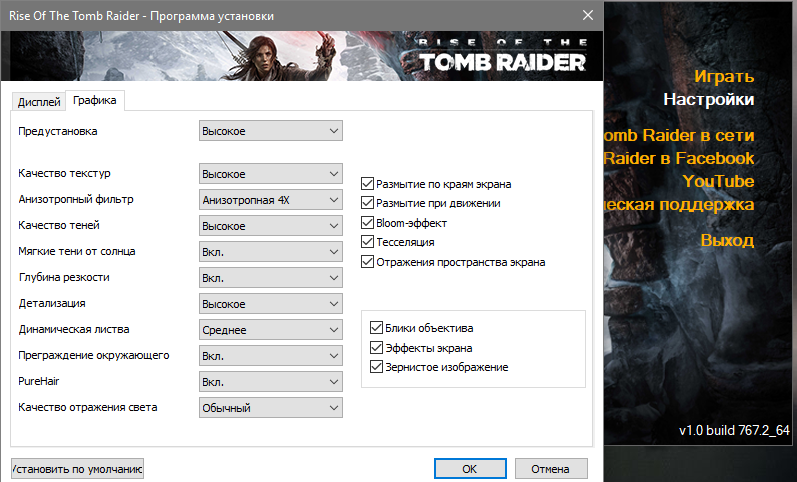This screenshot has width=797, height=482.
Task: Open the Предустановка dropdown
Action: pos(270,131)
